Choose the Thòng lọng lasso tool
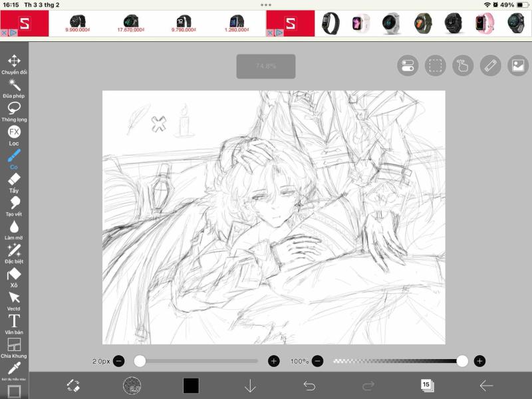532x399 pixels. pos(14,112)
